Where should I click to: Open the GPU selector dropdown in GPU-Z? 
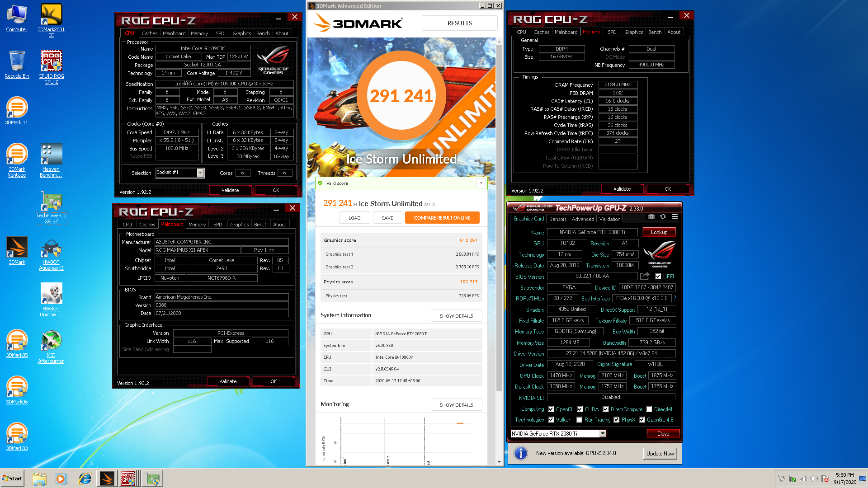603,434
